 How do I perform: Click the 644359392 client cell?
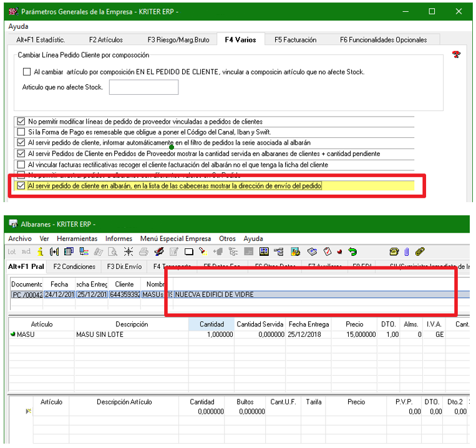[125, 295]
